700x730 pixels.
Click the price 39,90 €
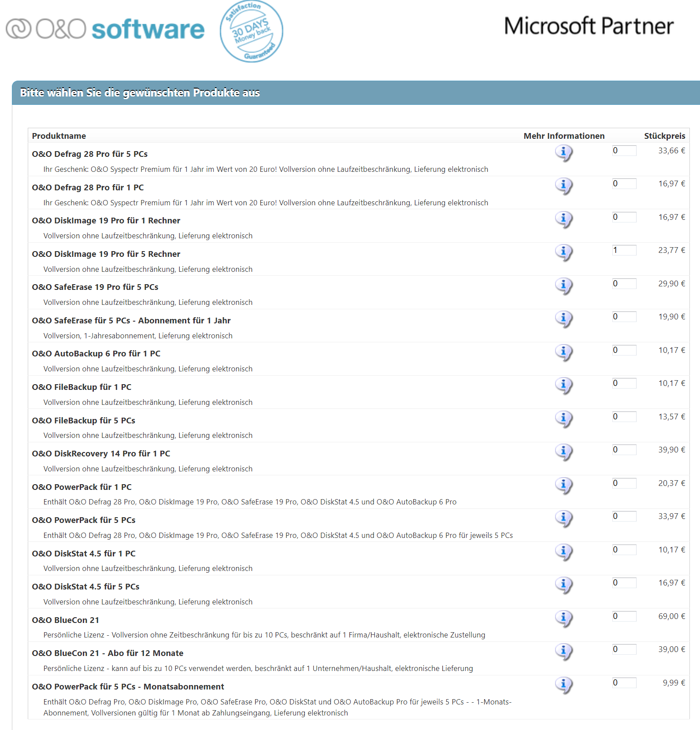(x=672, y=450)
